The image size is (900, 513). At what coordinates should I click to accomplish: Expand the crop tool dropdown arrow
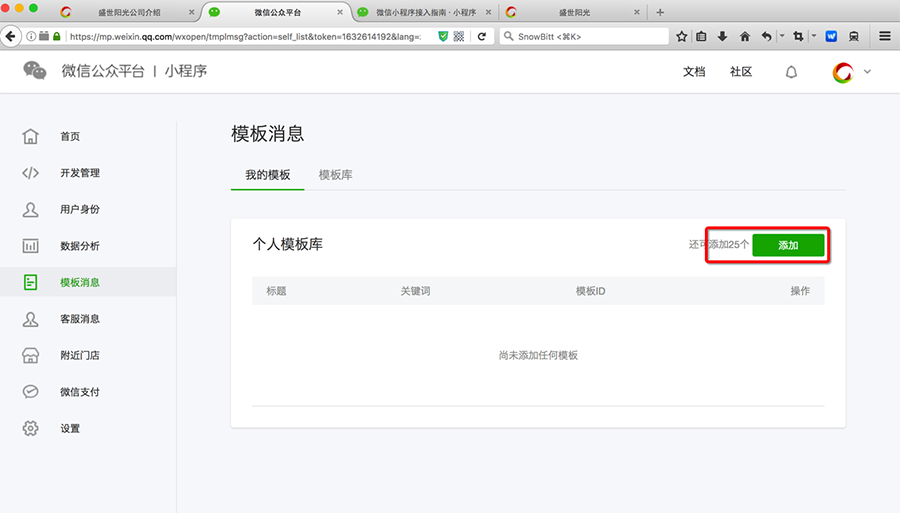814,36
